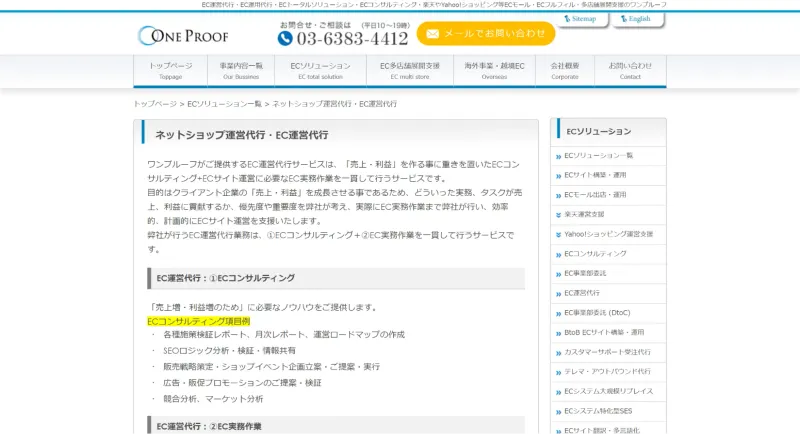Screen dimensions: 800x434
Task: Click arrow icon beside ECサイト構築・運用
Action: pos(558,176)
